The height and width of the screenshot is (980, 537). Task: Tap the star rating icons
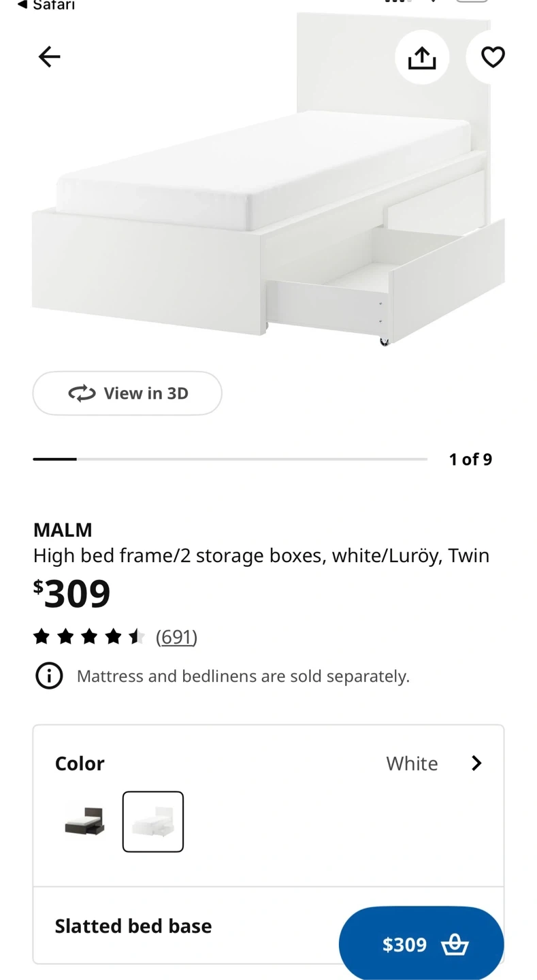[89, 636]
